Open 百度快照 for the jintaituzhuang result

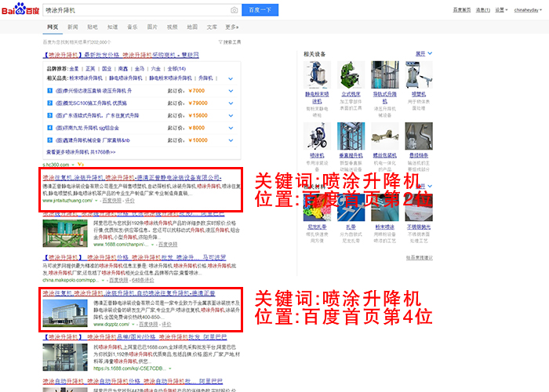tap(111, 201)
